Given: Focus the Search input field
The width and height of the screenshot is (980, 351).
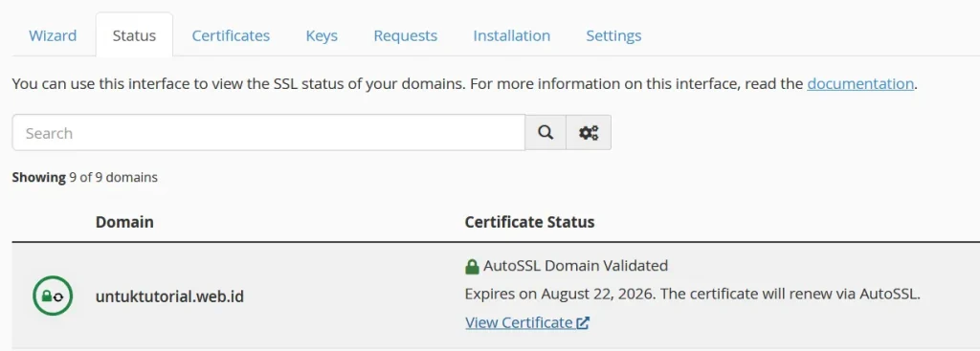Looking at the screenshot, I should 269,132.
